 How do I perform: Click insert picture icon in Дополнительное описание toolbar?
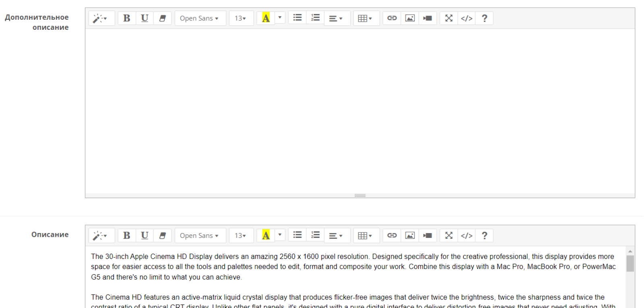coord(410,18)
